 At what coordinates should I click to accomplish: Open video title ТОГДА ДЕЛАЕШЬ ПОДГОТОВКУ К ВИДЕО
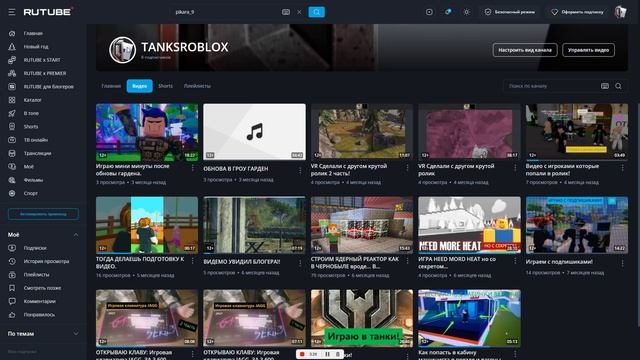click(140, 262)
